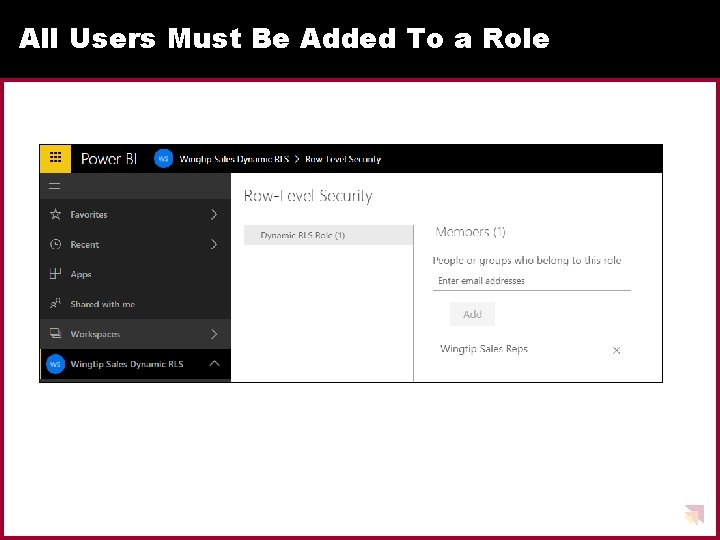Expand the Workspaces flyout chevron

coord(214,334)
